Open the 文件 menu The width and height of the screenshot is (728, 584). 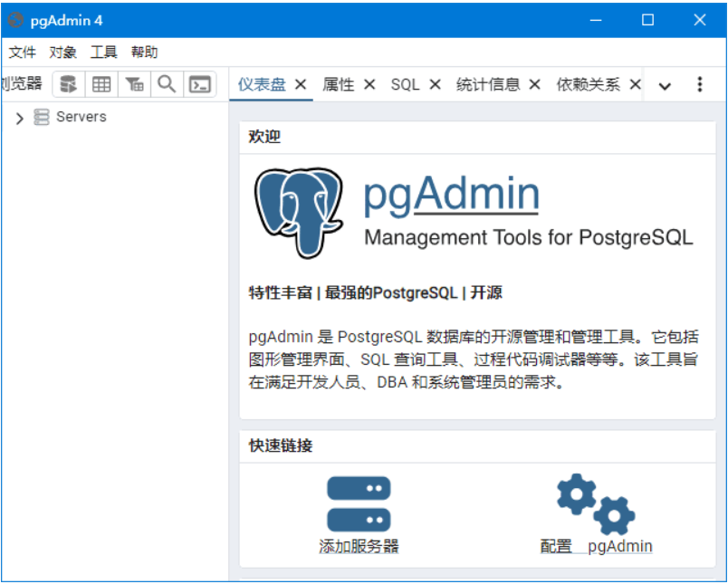click(x=23, y=53)
